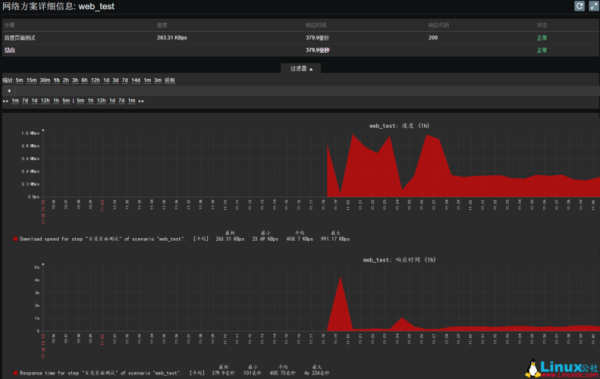The height and width of the screenshot is (379, 600).
Task: Click the 408.7 KBps average value in the legend
Action: pos(300,239)
